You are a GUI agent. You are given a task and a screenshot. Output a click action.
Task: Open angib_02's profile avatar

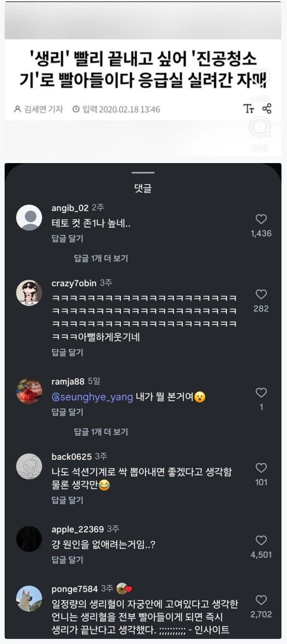[x=29, y=217]
